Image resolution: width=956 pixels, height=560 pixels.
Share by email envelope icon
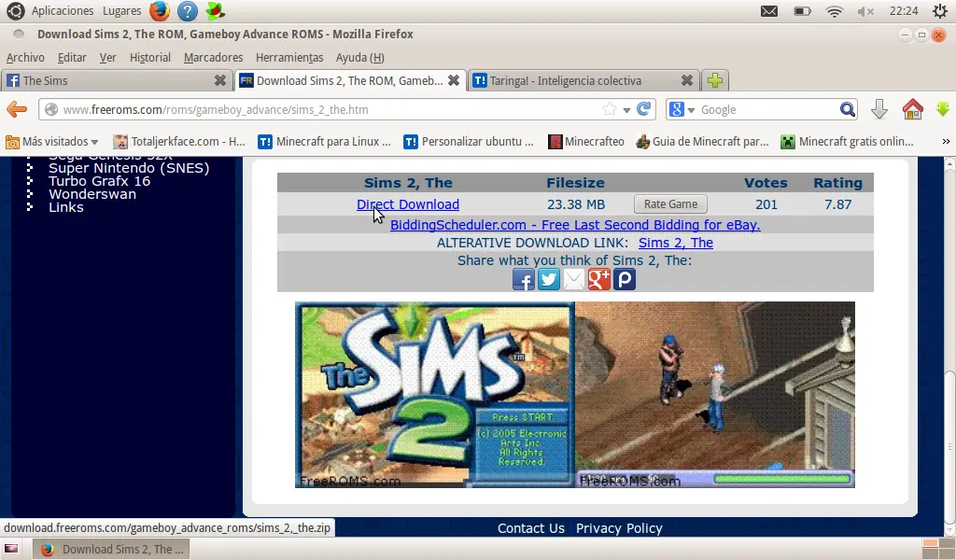(573, 280)
